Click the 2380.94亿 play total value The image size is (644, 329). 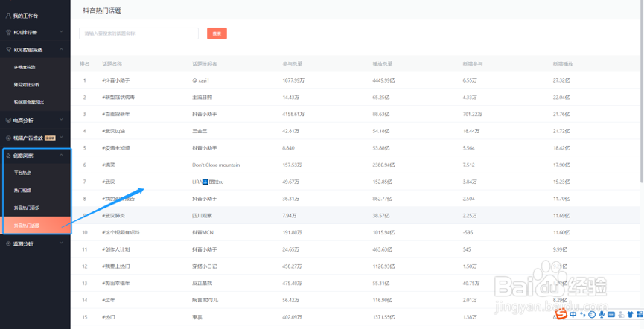[383, 164]
